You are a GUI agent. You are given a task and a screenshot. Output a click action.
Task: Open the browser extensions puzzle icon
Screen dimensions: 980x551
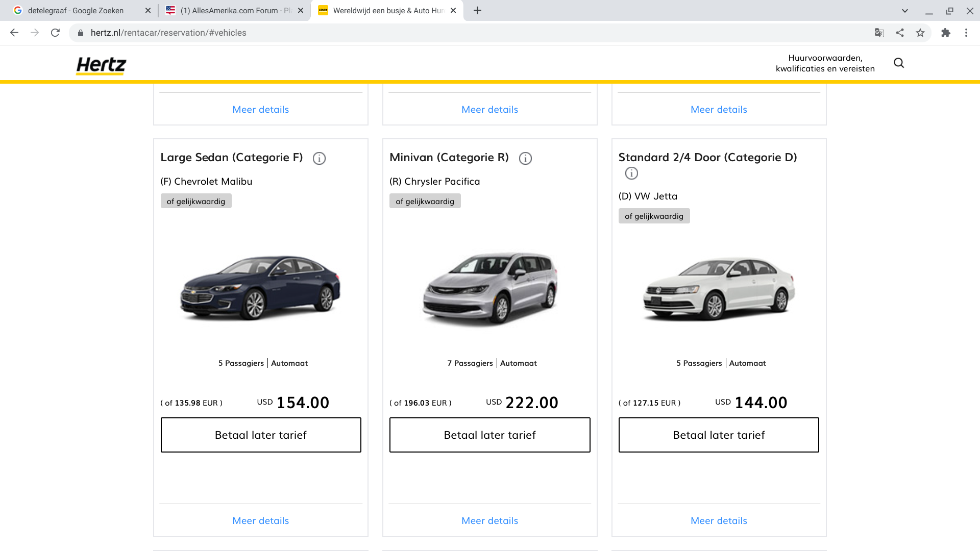(x=946, y=33)
